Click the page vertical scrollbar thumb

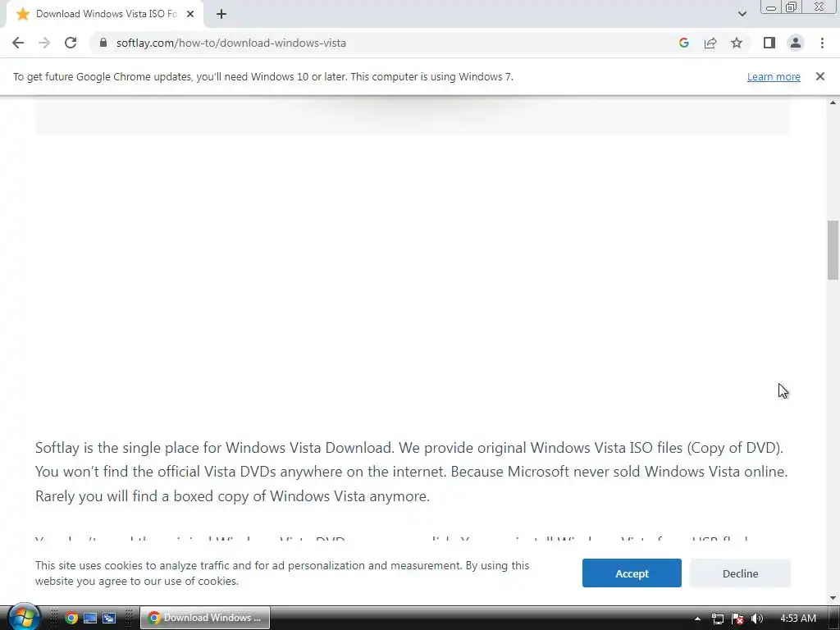click(x=833, y=249)
